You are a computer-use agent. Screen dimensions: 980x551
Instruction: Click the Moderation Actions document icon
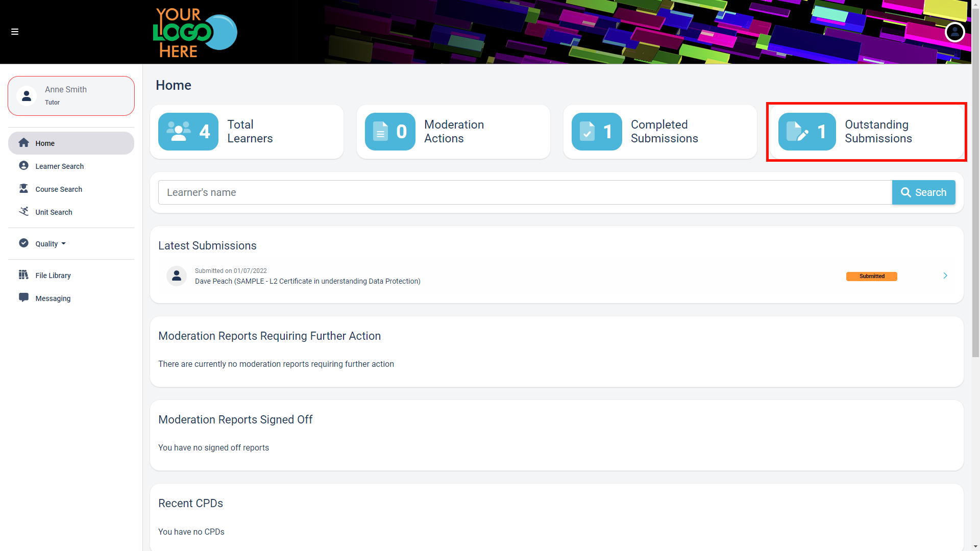pos(380,132)
